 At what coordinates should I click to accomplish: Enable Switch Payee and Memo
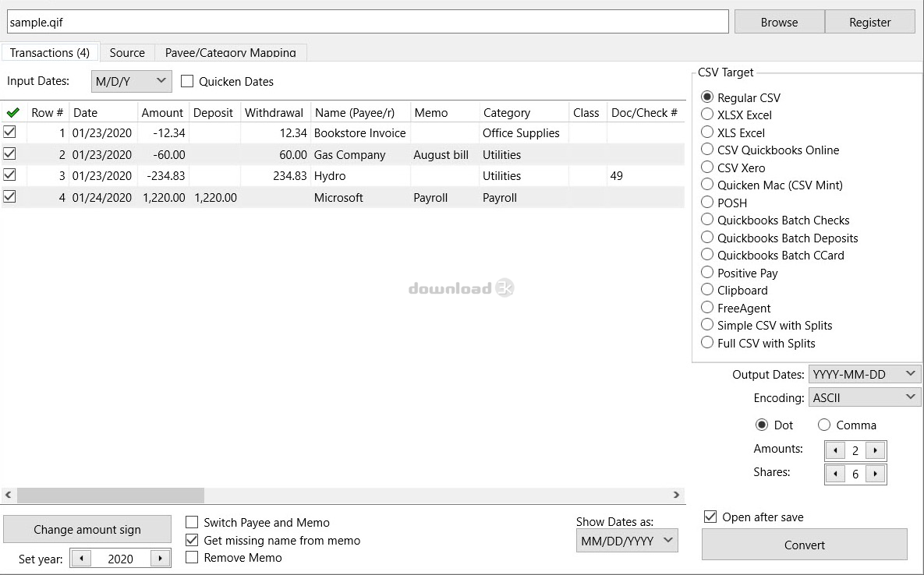point(192,522)
